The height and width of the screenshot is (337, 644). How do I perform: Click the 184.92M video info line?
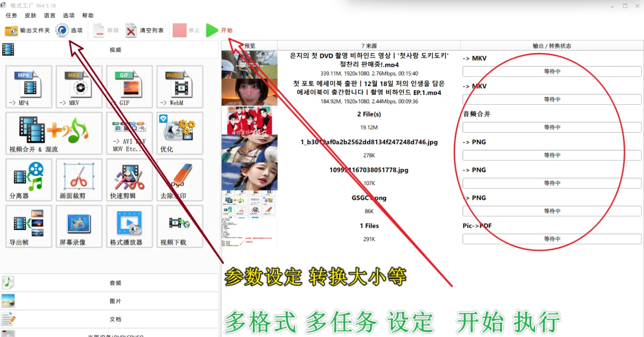coord(369,102)
